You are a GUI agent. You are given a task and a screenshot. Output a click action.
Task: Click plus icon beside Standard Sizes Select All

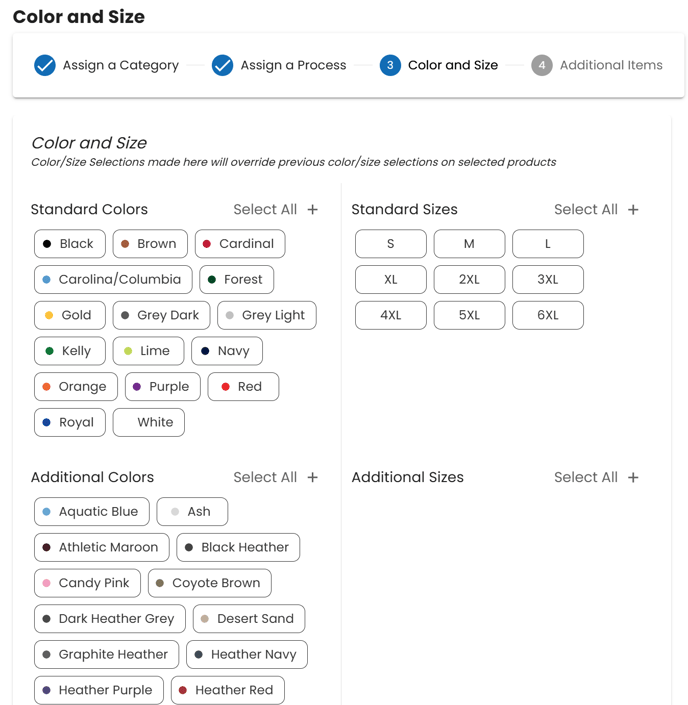[633, 209]
